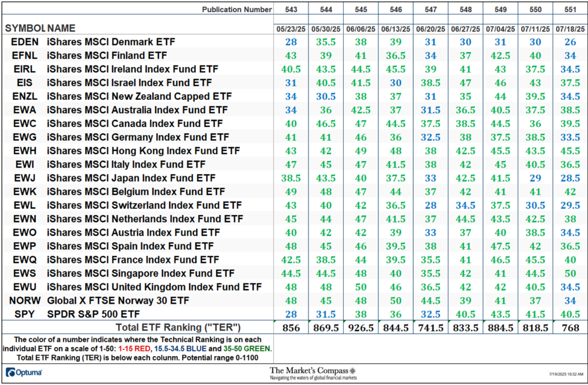Viewport: 588px width, 385px height.
Task: Select EWS Singapore value 50 for 07/18/25
Action: pyautogui.click(x=570, y=273)
